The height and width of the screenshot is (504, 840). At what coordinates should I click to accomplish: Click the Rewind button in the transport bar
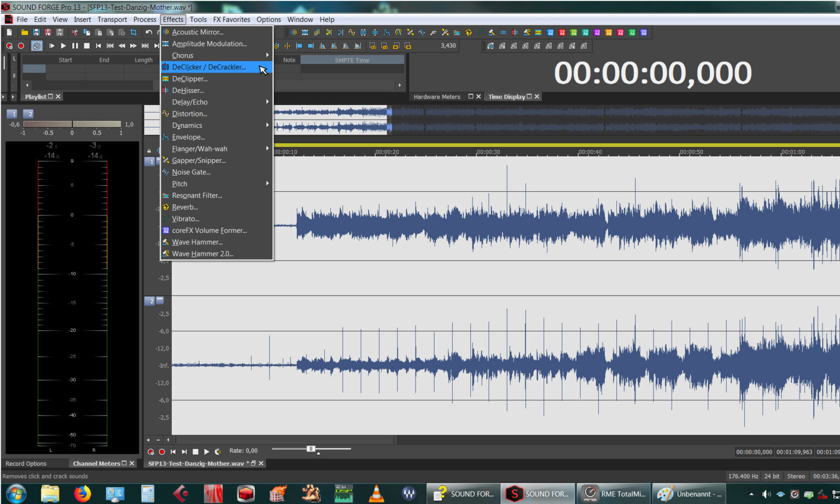coord(121,46)
